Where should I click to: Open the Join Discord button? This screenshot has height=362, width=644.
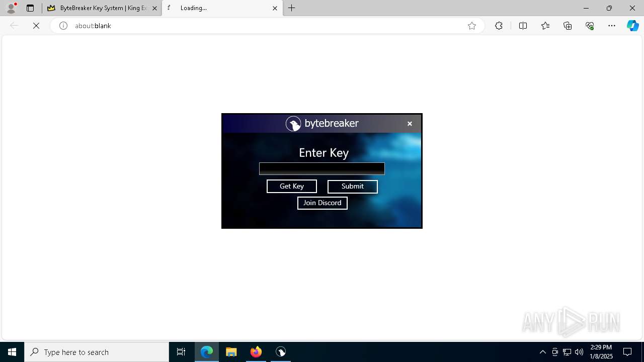pyautogui.click(x=322, y=203)
